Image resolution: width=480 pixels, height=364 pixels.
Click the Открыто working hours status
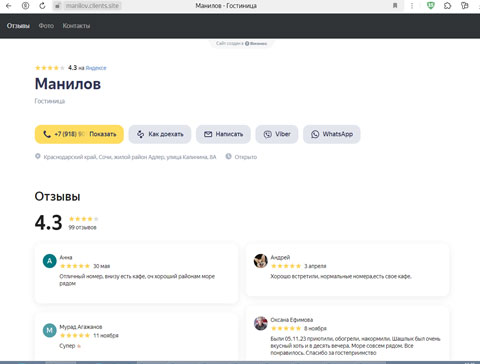[x=246, y=157]
